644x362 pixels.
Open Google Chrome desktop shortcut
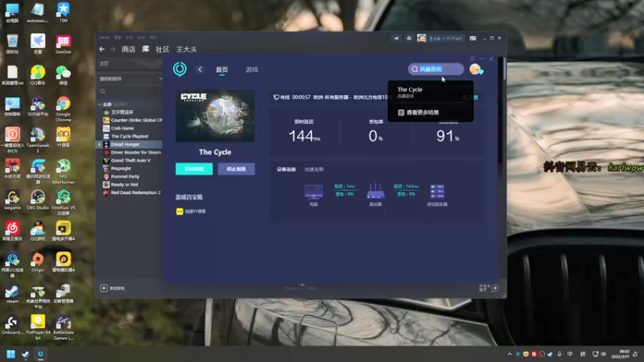[x=64, y=109]
